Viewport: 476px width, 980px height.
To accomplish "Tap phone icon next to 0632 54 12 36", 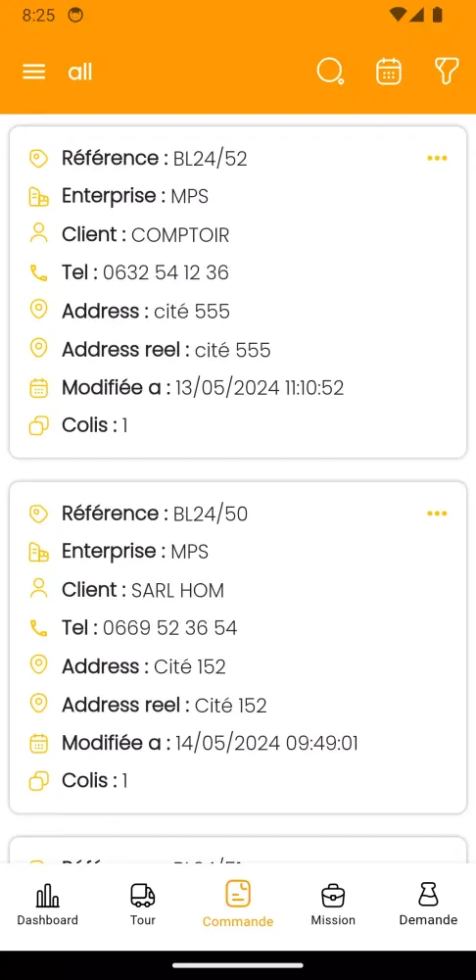I will 39,272.
